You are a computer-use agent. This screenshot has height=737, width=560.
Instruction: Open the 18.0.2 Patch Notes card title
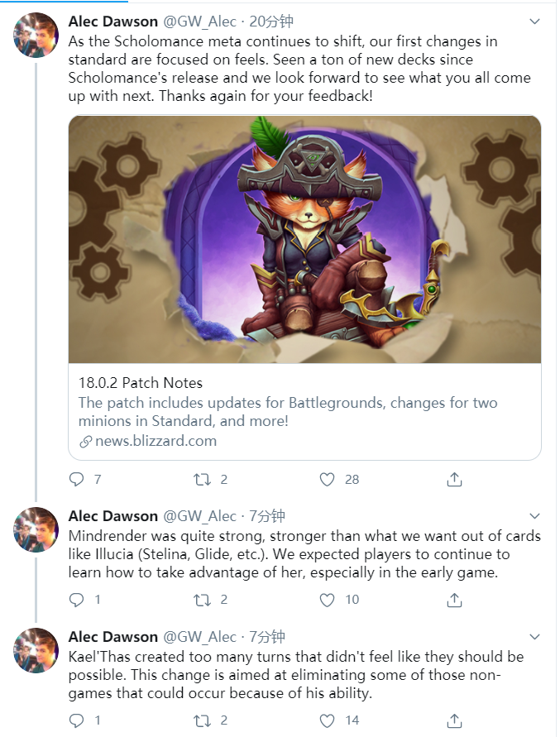(141, 383)
